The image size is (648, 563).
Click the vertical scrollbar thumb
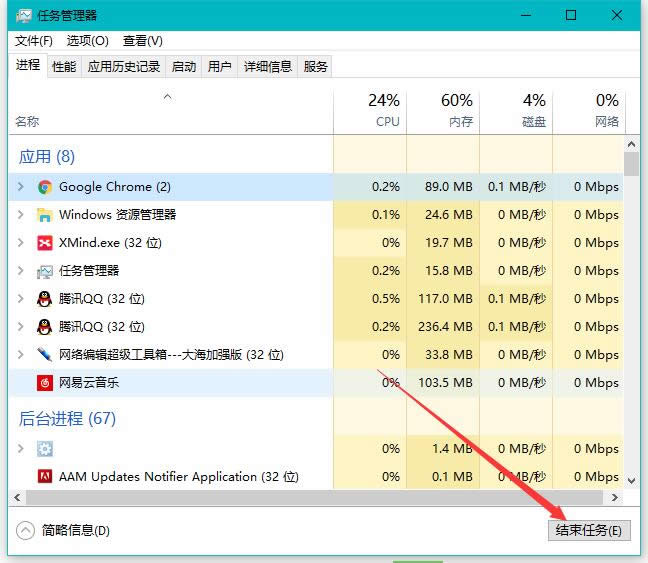point(631,164)
